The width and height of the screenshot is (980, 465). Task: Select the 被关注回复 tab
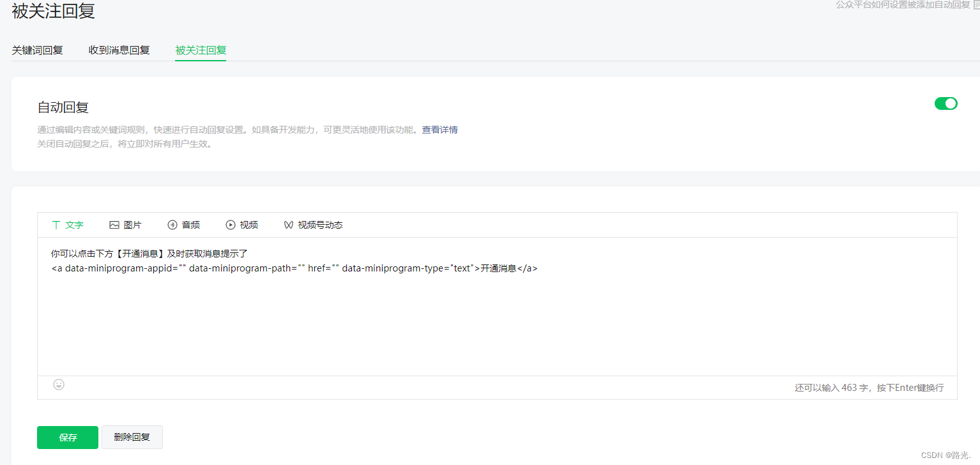click(201, 50)
